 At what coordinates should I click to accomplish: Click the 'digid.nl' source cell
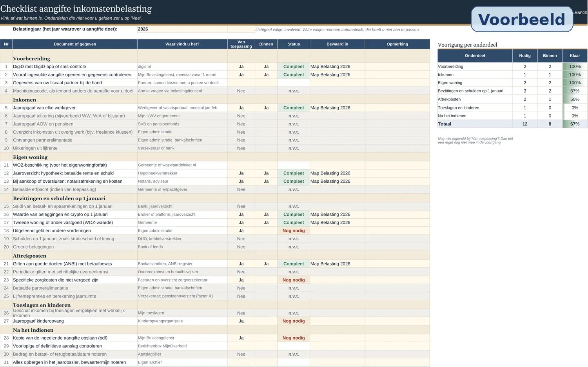click(x=182, y=67)
